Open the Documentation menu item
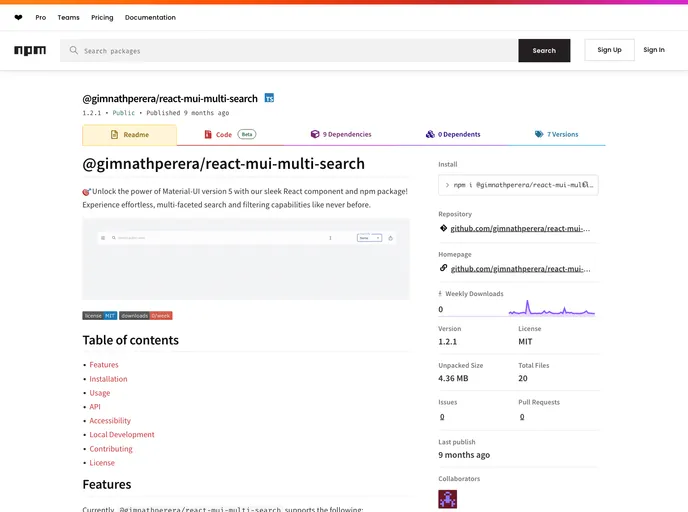The height and width of the screenshot is (512, 688). coord(150,18)
